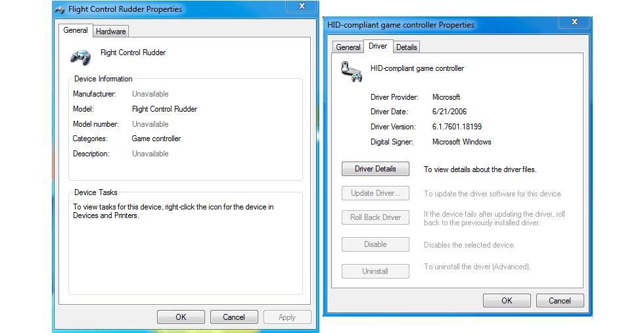This screenshot has width=644, height=333.
Task: Select the Driver tab
Action: point(378,46)
